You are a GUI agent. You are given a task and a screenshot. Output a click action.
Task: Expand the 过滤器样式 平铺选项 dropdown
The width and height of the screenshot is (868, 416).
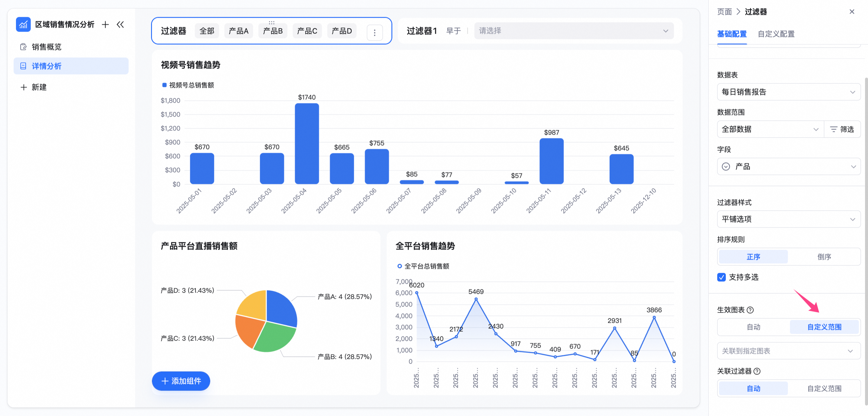788,219
